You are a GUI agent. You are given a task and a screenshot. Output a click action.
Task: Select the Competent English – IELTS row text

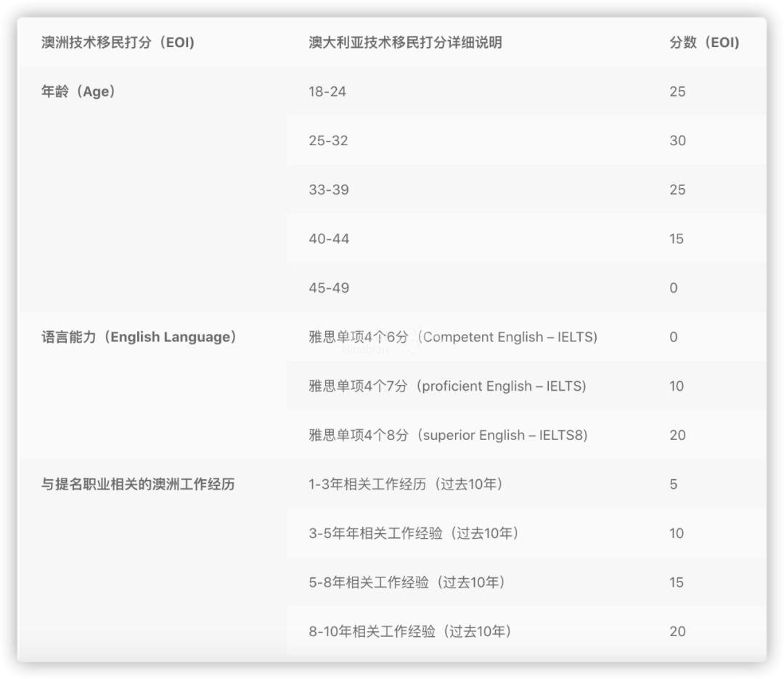click(x=453, y=337)
